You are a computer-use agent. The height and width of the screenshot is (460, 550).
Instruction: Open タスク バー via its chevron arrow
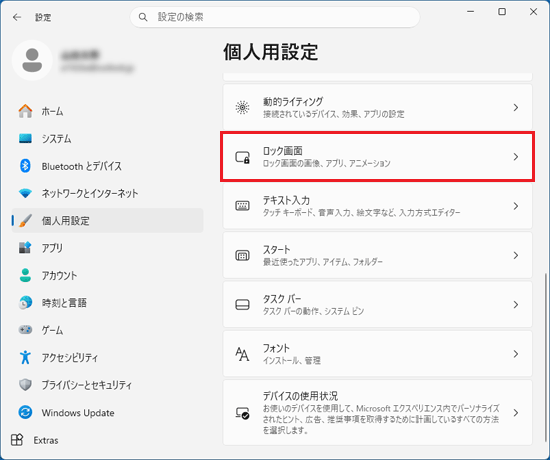click(x=516, y=305)
